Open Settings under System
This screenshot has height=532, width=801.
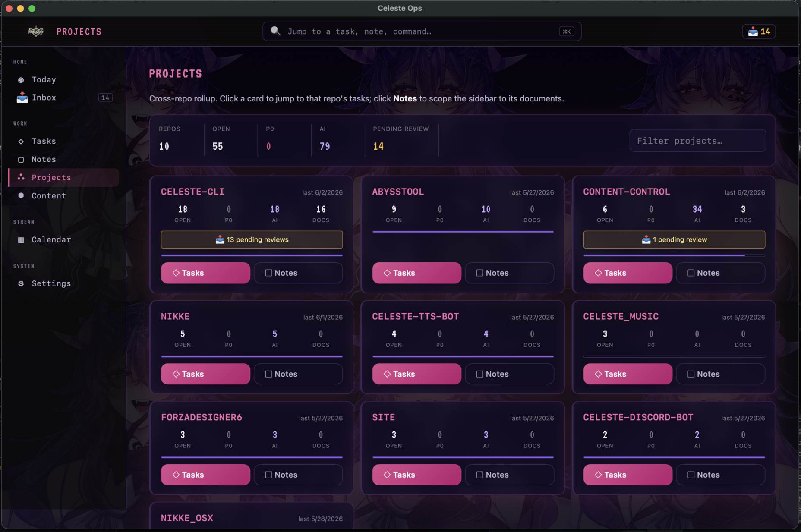coord(63,283)
